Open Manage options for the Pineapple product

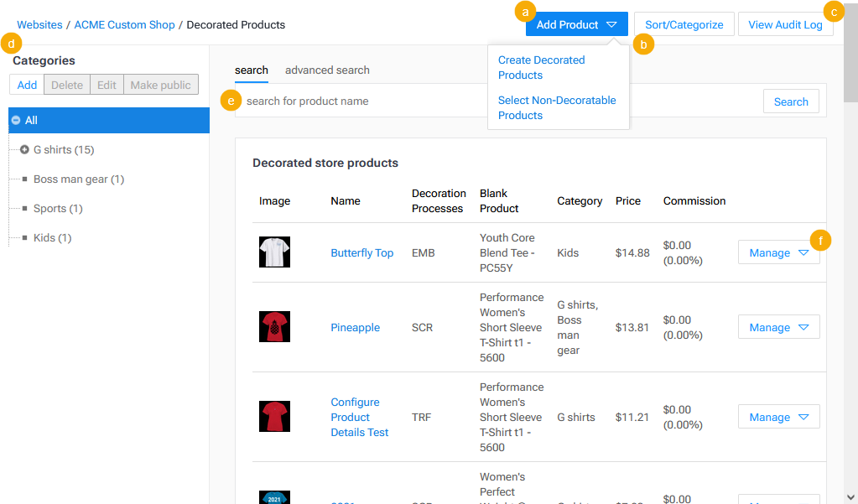(778, 327)
